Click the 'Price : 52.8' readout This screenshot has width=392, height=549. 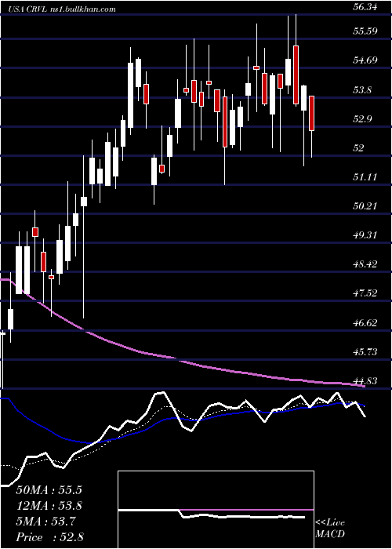(49, 537)
